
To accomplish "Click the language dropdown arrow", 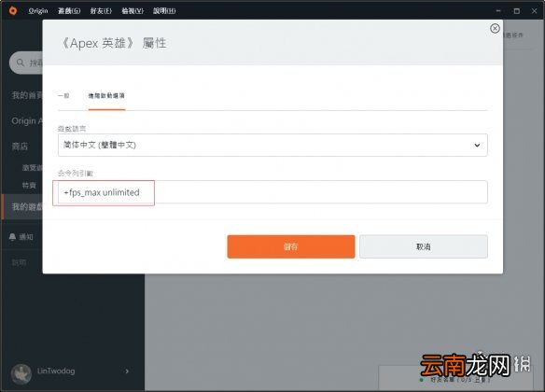I will 477,146.
